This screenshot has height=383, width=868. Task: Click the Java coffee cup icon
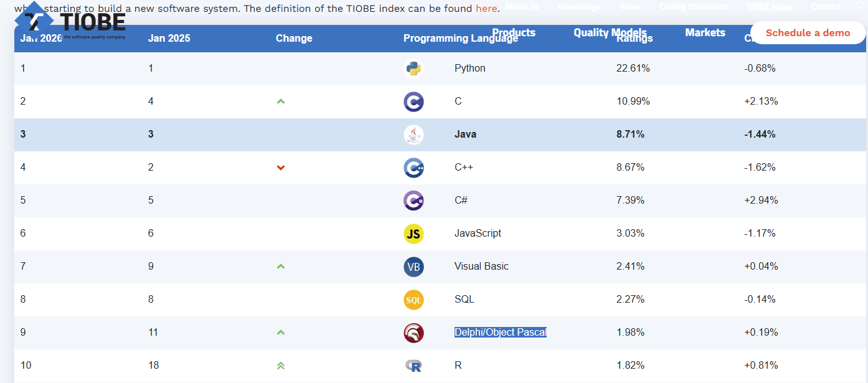(413, 135)
